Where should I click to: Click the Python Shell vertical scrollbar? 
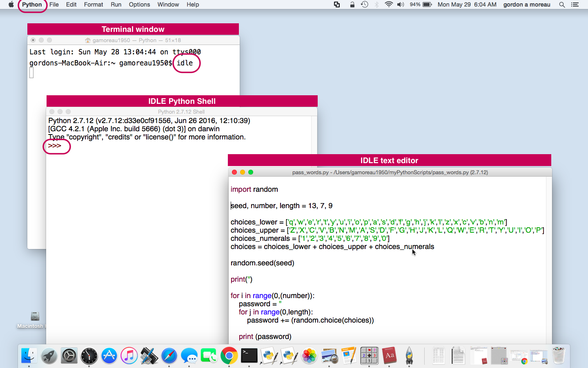[x=314, y=230]
